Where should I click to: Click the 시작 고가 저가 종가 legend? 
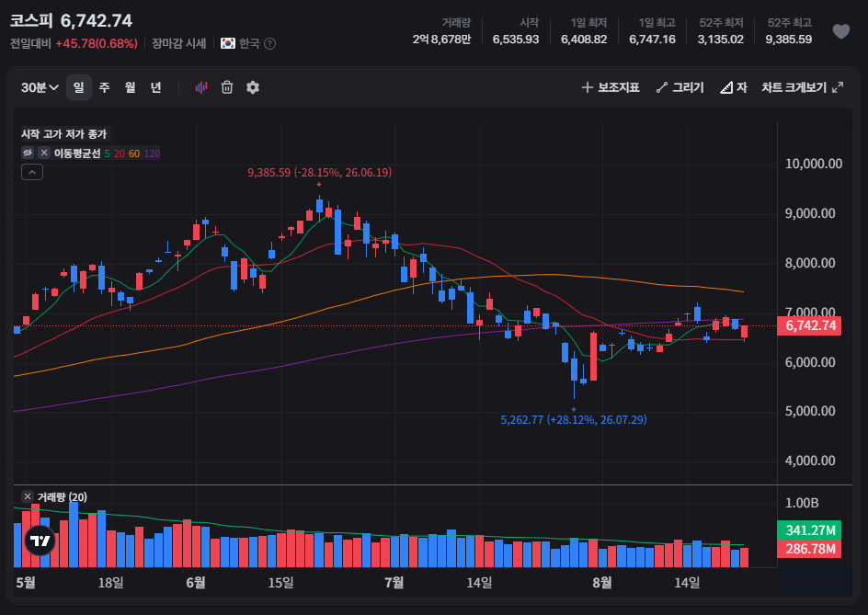63,134
